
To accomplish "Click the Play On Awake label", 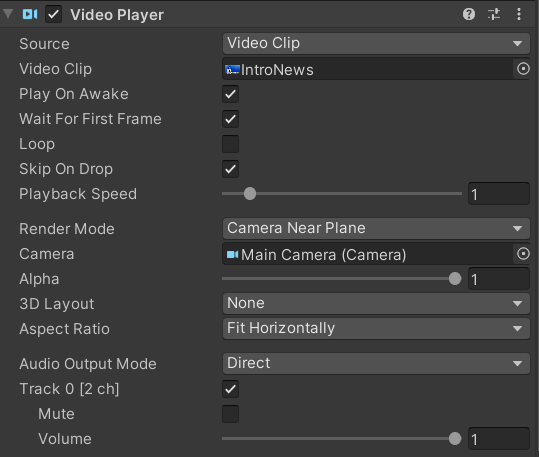I will point(74,94).
